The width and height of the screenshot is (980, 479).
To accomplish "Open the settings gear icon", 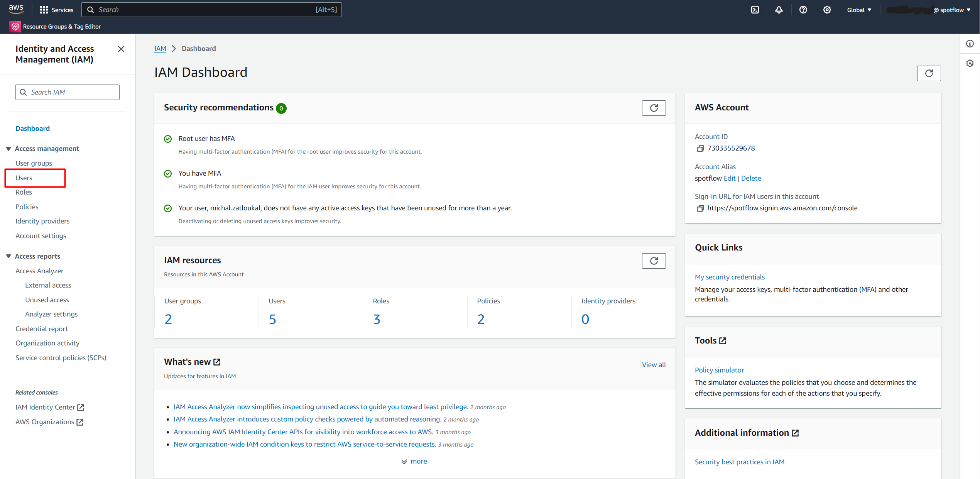I will [827, 10].
